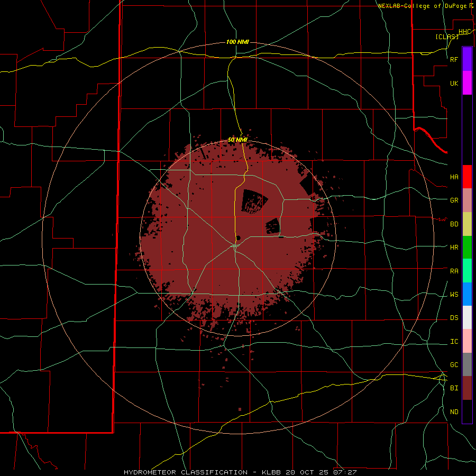
Task: Click the large black wedge gap in echoes
Action: (254, 202)
